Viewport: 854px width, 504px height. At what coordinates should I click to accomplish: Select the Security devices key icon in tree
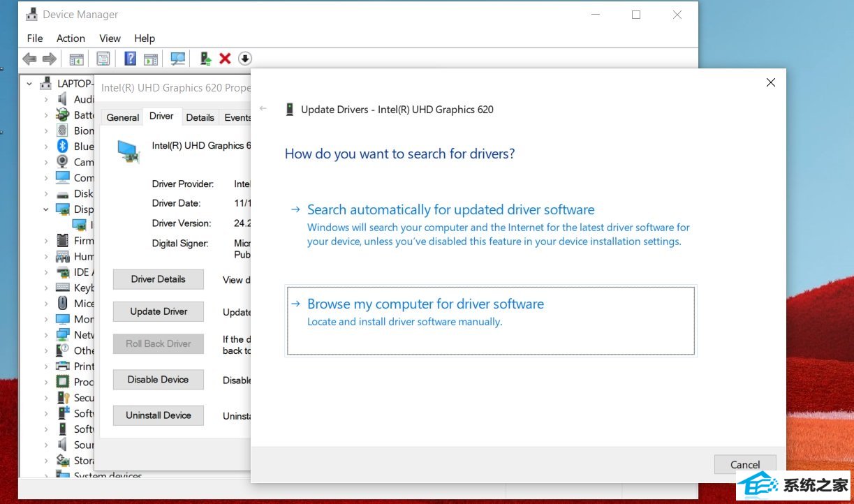click(x=63, y=397)
